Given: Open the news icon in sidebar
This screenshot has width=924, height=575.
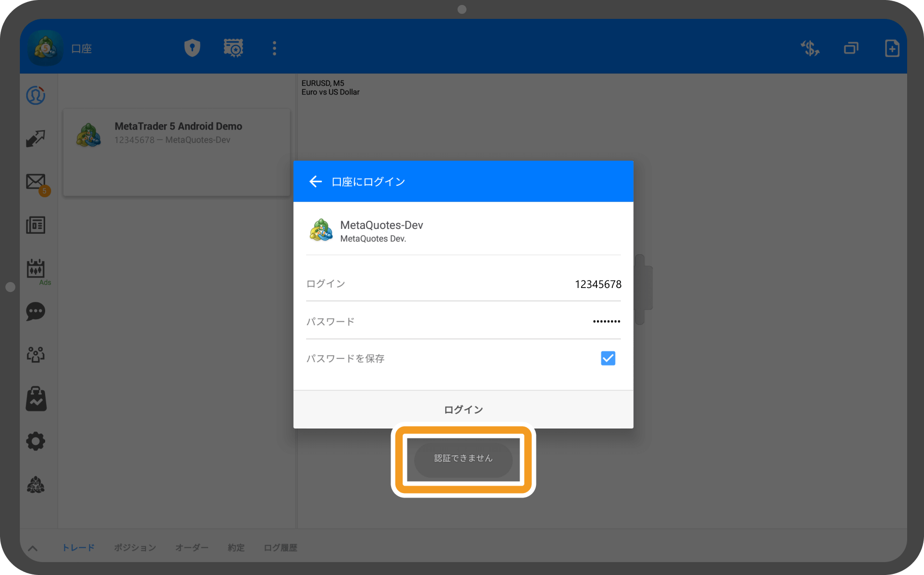Looking at the screenshot, I should point(36,225).
